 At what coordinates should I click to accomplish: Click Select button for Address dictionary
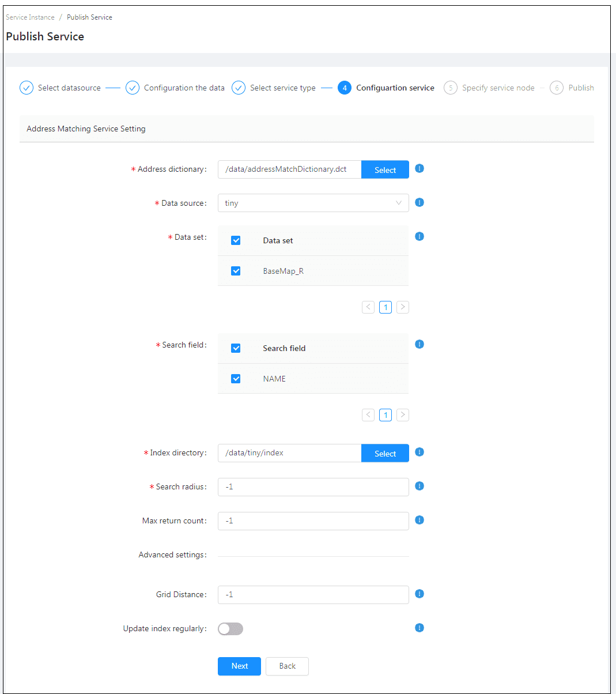[385, 169]
